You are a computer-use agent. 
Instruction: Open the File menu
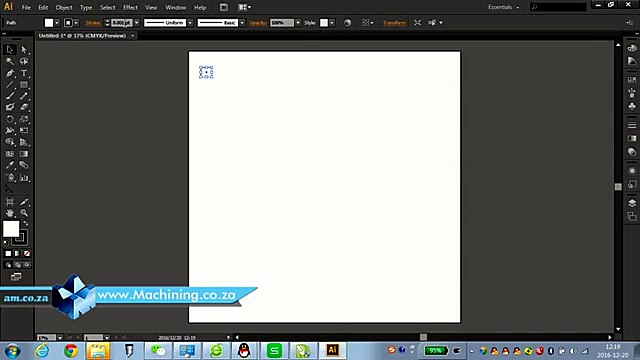pos(26,7)
